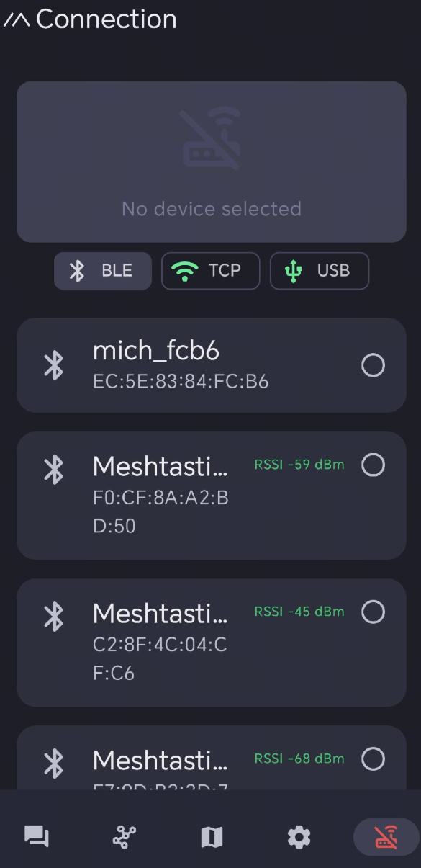Click the Meshtastic logo in the header
This screenshot has height=868, width=421.
pyautogui.click(x=16, y=20)
